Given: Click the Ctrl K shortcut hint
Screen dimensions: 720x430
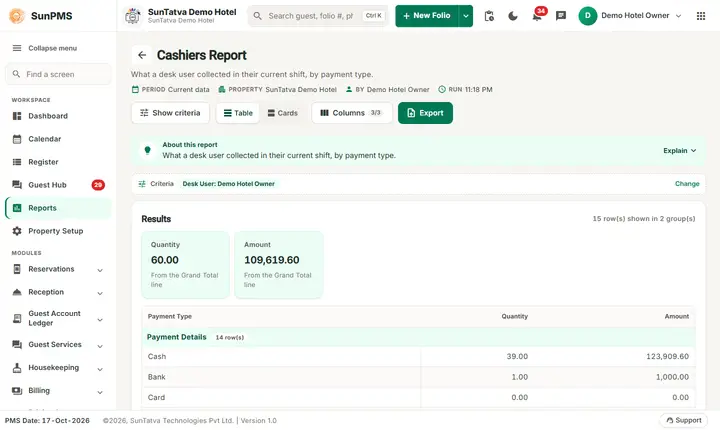Looking at the screenshot, I should pos(373,16).
